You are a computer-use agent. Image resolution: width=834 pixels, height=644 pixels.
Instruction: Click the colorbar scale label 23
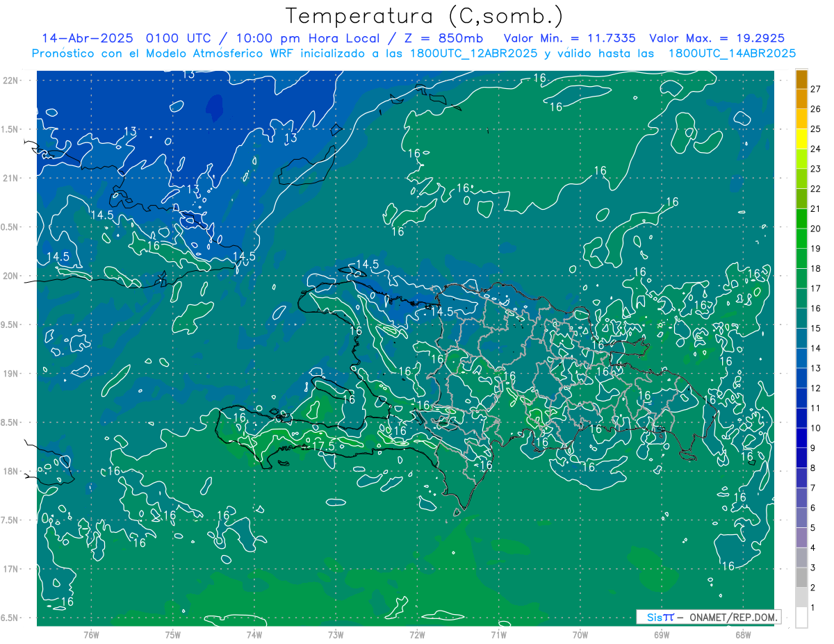pyautogui.click(x=815, y=169)
